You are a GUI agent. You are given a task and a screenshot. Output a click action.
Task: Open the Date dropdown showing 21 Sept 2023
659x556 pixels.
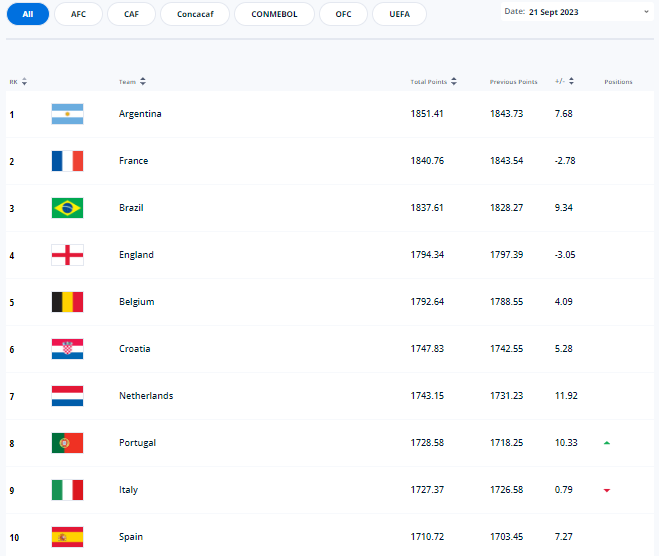click(577, 12)
